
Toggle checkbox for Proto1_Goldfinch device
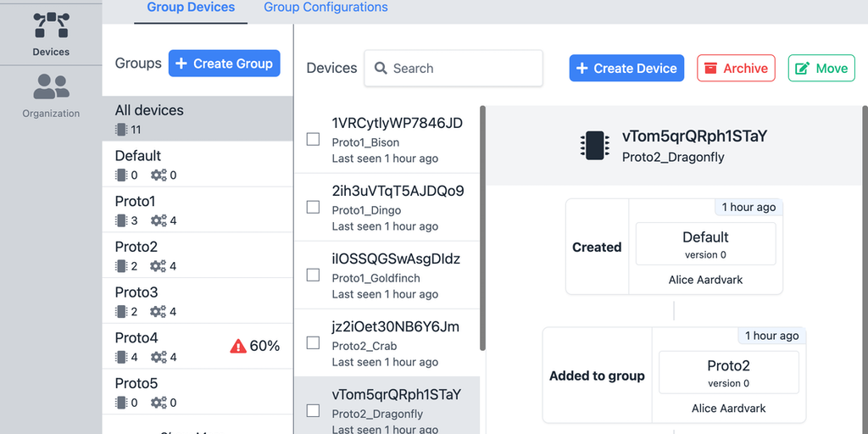click(x=313, y=275)
